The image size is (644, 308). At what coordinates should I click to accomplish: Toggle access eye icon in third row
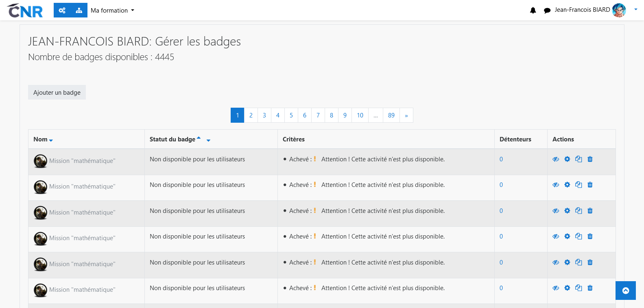(556, 211)
